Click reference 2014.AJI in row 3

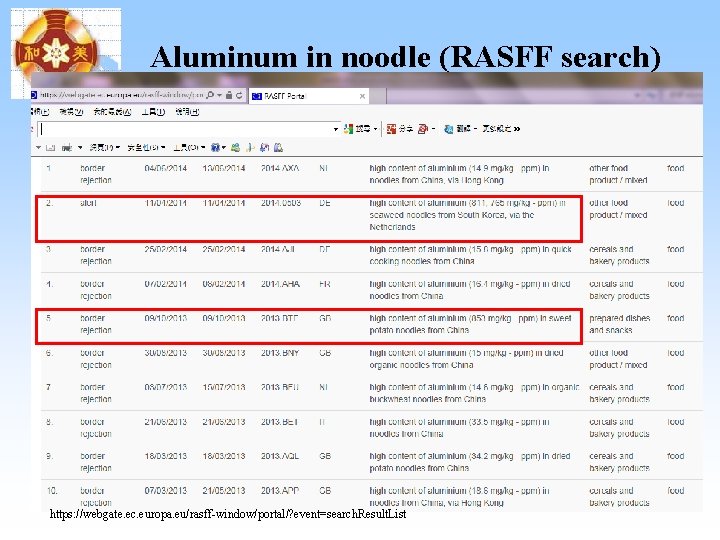click(x=278, y=249)
